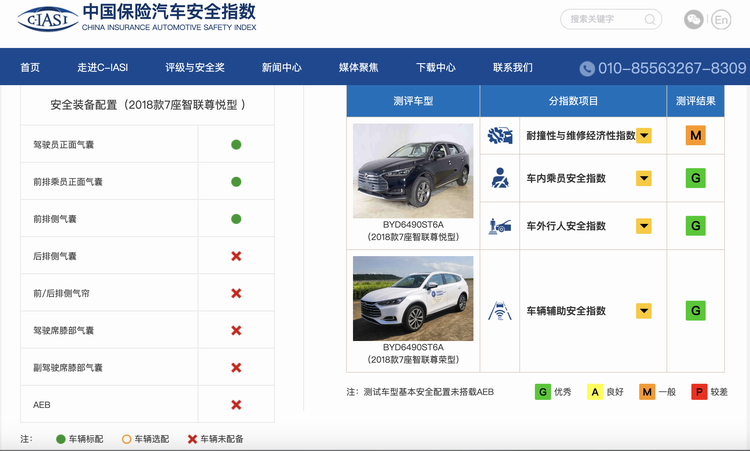Viewport: 750px width, 451px height.
Task: Click the 驾驶员正面气囊 row label
Action: pos(64,144)
